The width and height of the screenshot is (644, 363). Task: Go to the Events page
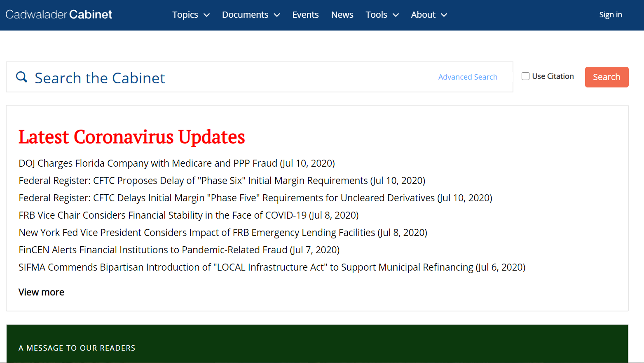pyautogui.click(x=305, y=15)
